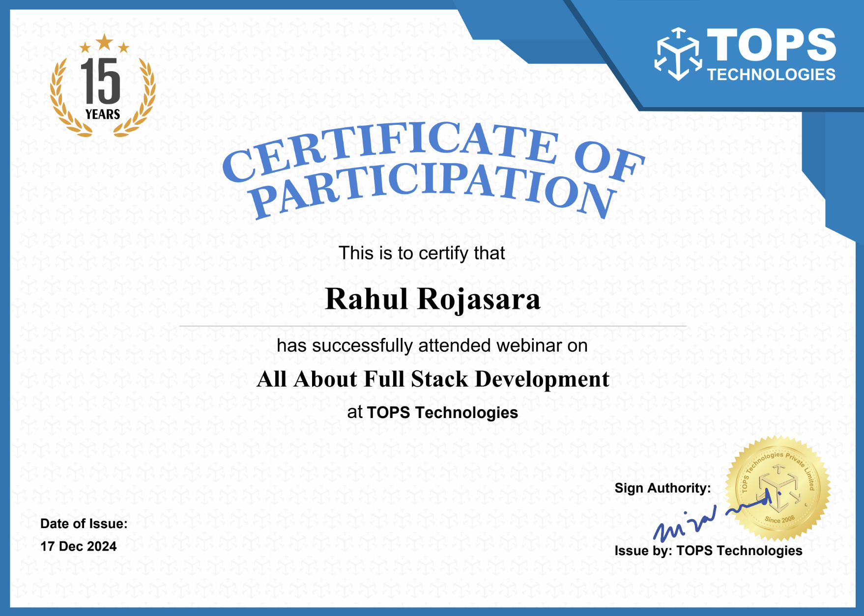Click the large 'TOPS' wordmark in header

pyautogui.click(x=772, y=45)
